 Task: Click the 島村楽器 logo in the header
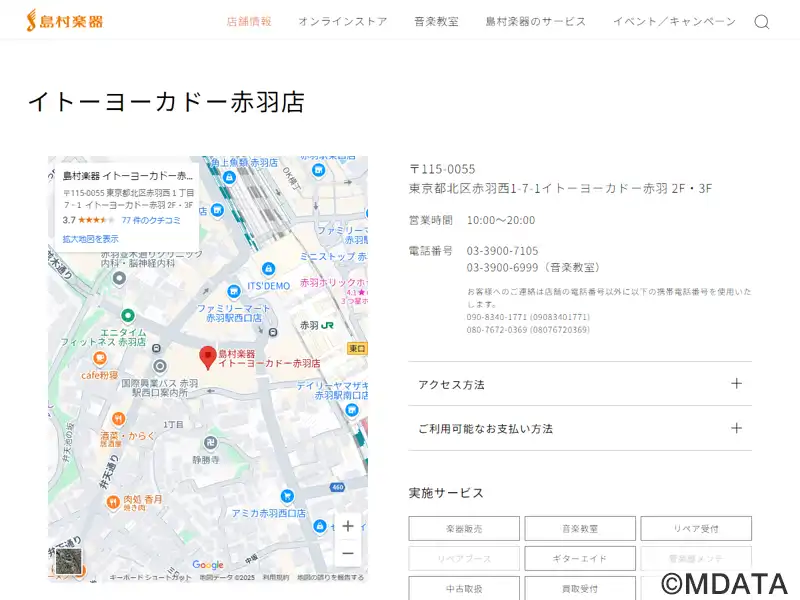pyautogui.click(x=65, y=21)
